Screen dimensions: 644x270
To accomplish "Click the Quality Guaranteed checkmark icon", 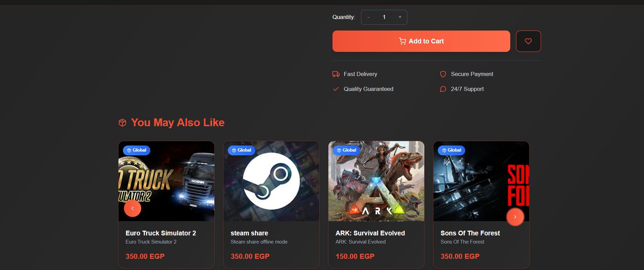I will click(336, 89).
